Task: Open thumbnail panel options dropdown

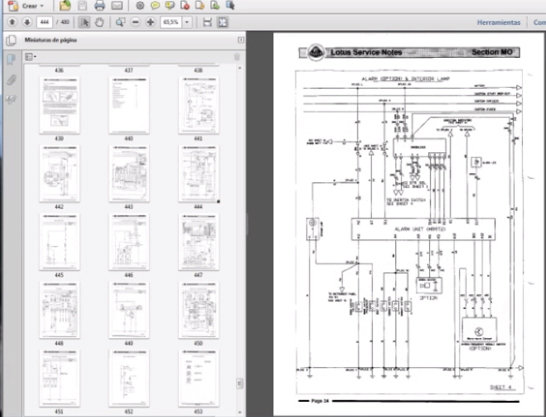Action: coord(31,57)
